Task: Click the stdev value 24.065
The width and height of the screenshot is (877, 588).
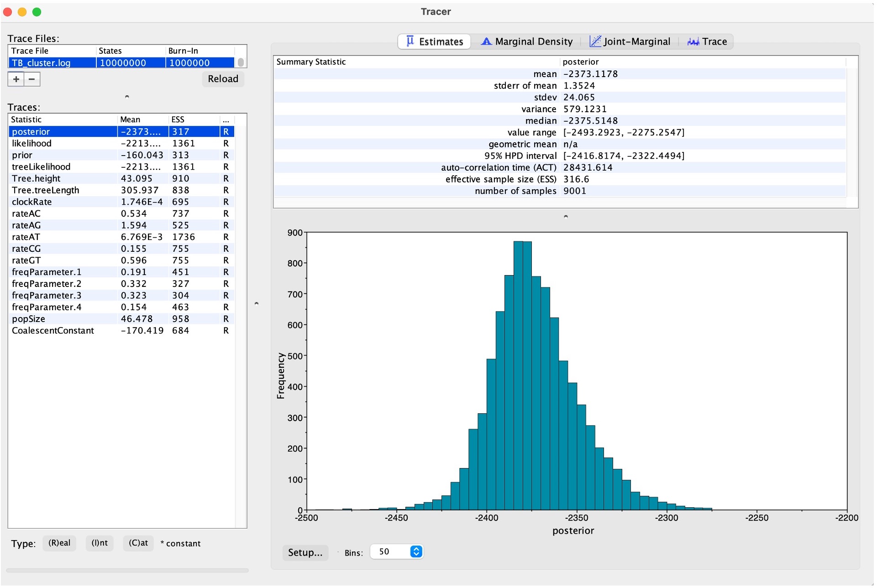Action: point(579,97)
